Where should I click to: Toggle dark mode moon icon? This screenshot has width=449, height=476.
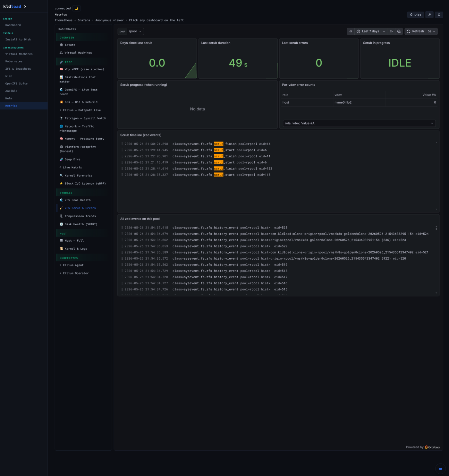77,8
